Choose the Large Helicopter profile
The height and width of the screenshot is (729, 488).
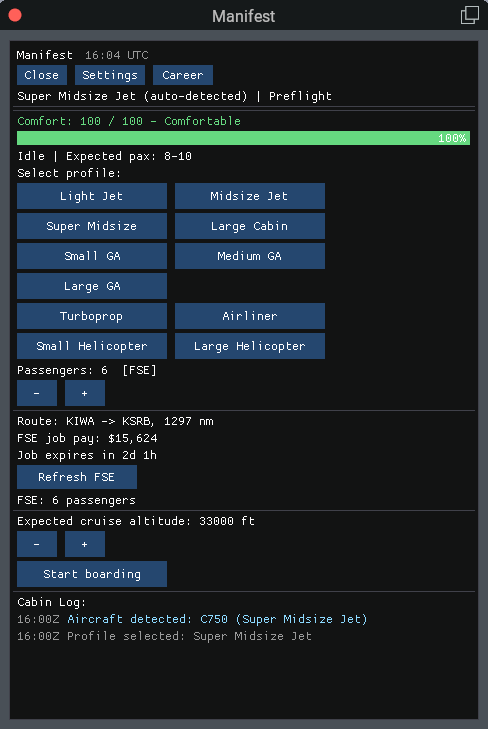tap(250, 346)
